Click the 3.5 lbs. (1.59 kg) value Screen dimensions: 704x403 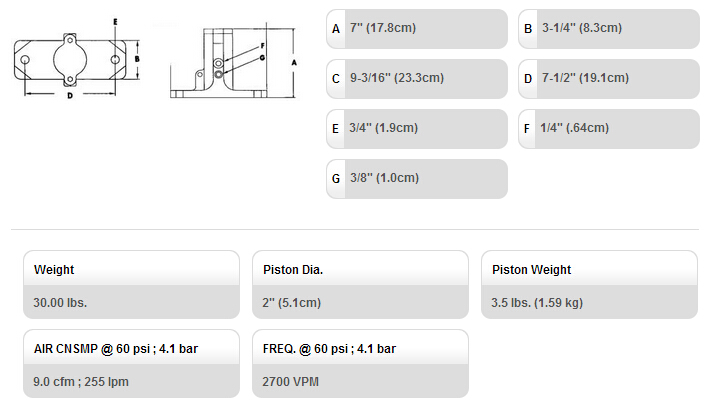coord(537,302)
